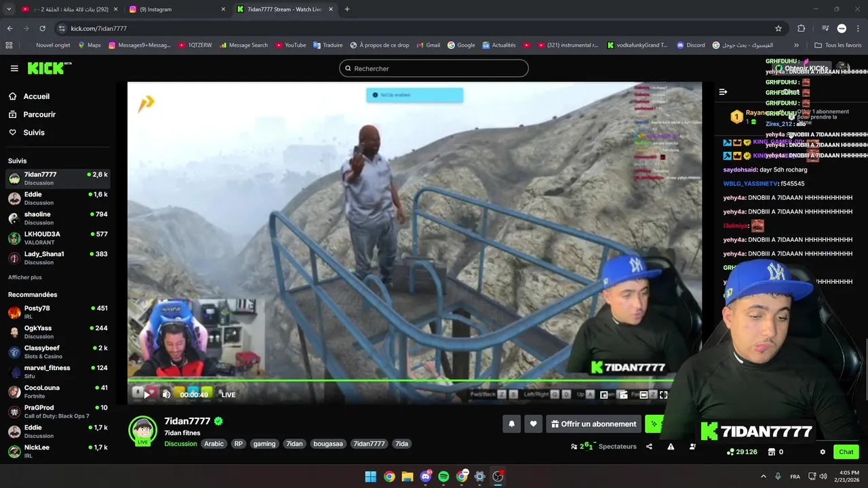The image size is (868, 488).
Task: Click the bell notification button for 7idan7777
Action: pyautogui.click(x=512, y=424)
